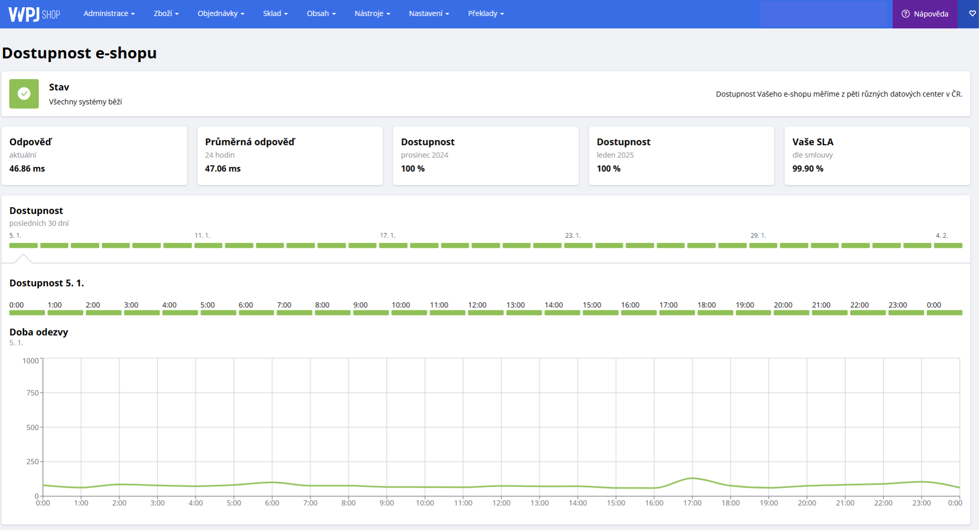This screenshot has width=980, height=530.
Task: Click the green checkmark status icon
Action: pos(24,93)
